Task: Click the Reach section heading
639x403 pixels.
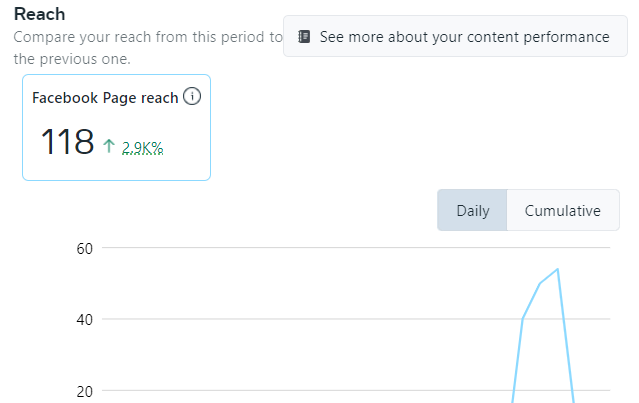Action: click(x=41, y=14)
